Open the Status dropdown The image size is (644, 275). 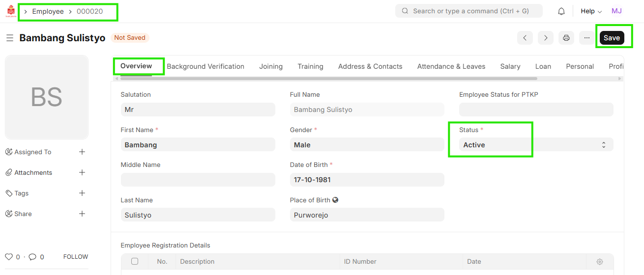pos(536,145)
